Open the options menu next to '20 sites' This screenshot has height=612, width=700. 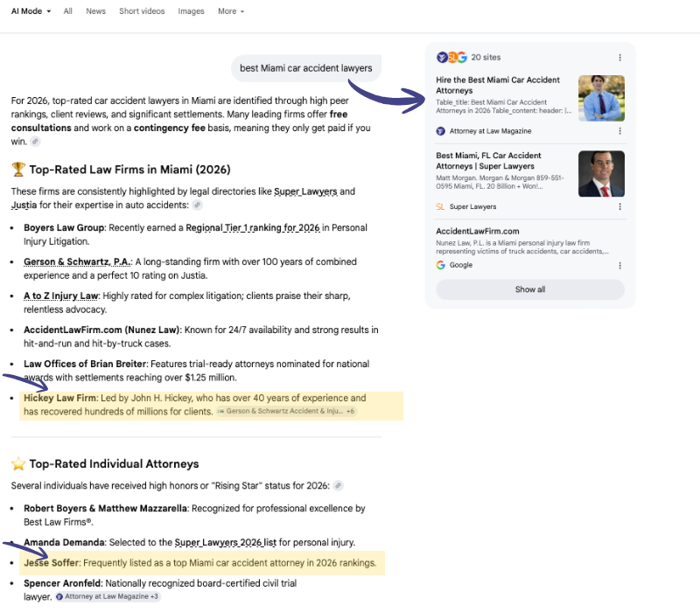point(619,58)
